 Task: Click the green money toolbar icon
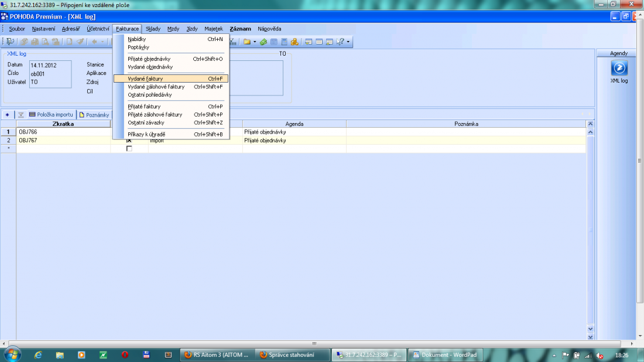[x=263, y=42]
